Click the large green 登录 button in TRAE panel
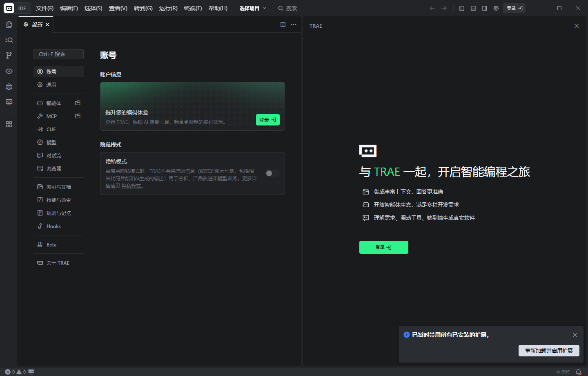This screenshot has width=588, height=376. pos(384,247)
